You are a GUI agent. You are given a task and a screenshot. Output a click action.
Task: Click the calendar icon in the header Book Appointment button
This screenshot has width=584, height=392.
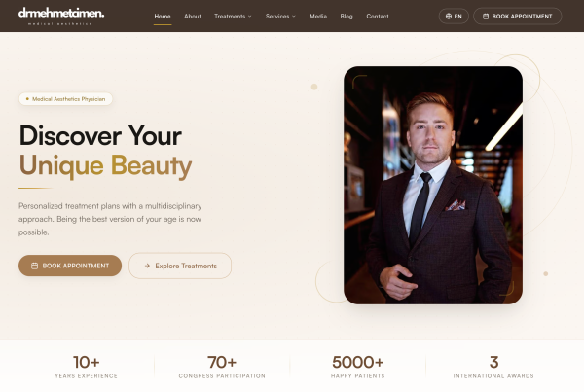point(486,16)
